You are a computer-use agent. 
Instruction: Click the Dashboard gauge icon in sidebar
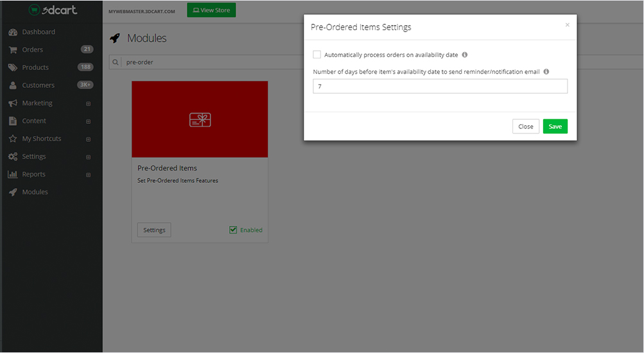[x=13, y=32]
